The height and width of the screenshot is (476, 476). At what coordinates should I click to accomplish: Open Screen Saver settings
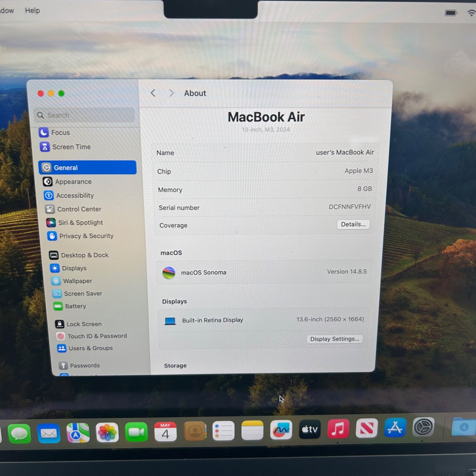[77, 294]
